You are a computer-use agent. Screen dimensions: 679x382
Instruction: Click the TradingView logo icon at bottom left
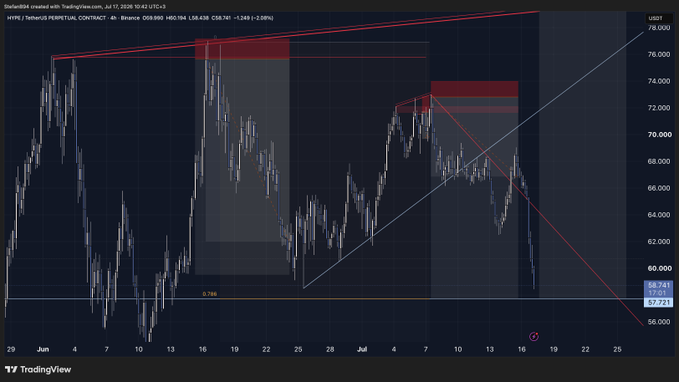point(11,369)
